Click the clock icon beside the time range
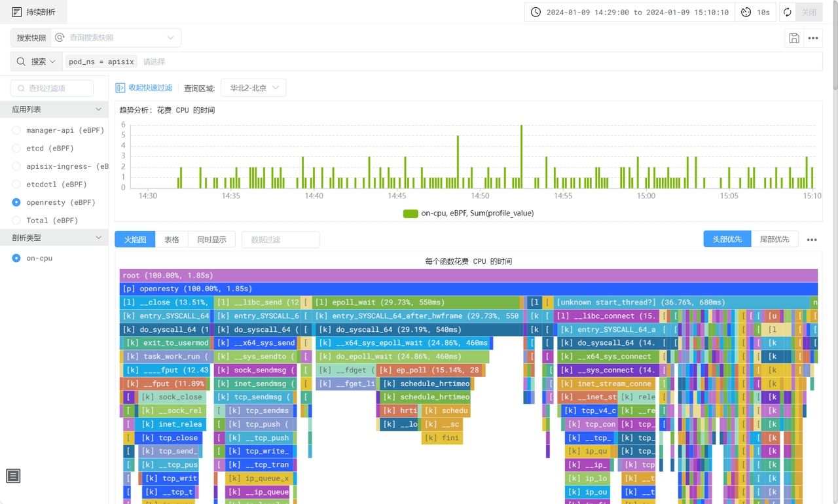 pos(536,12)
